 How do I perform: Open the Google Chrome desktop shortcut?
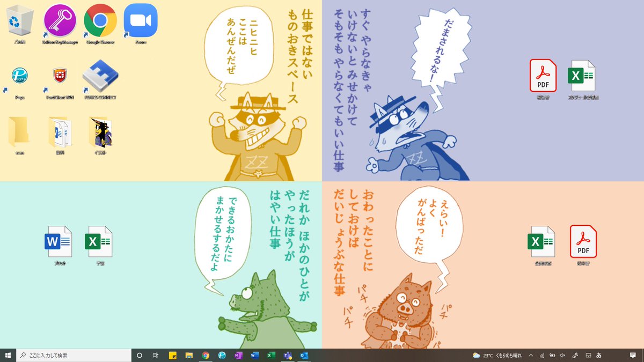coord(100,24)
